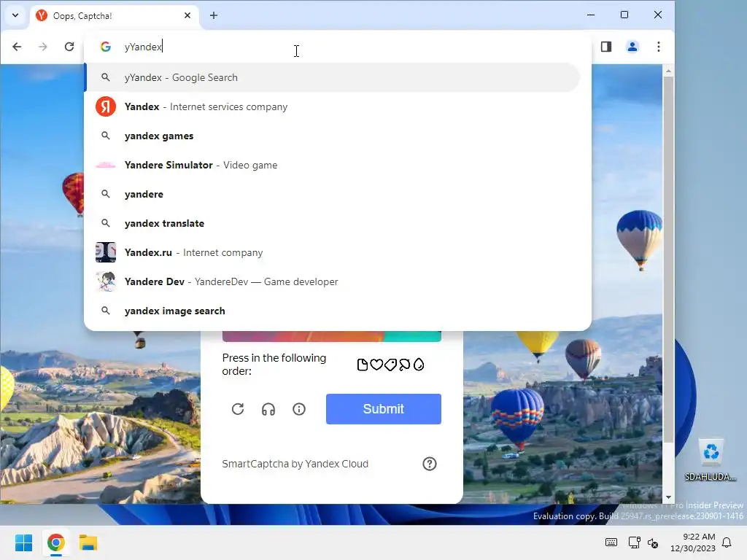Click the SmartCaptcha by Yandex Cloud text
This screenshot has height=560, width=747.
(x=295, y=464)
